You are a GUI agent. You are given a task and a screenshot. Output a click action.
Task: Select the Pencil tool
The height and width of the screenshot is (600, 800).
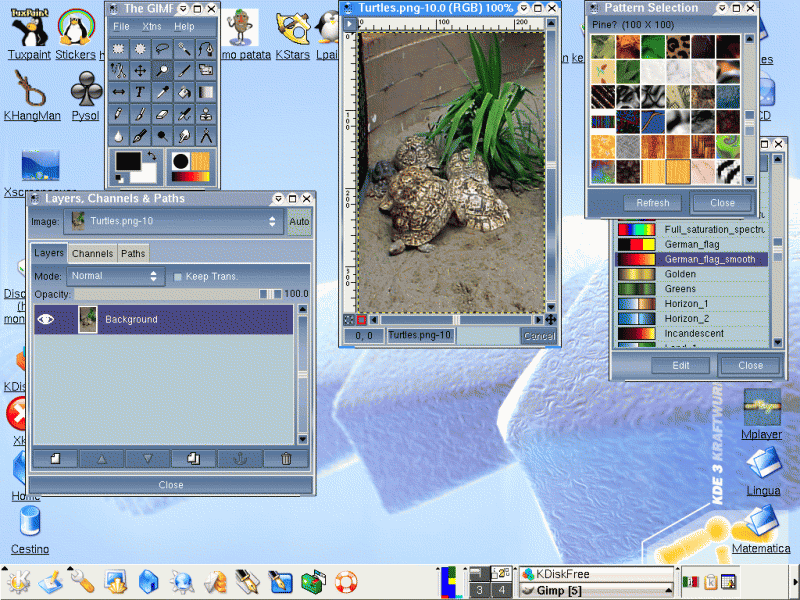(118, 115)
